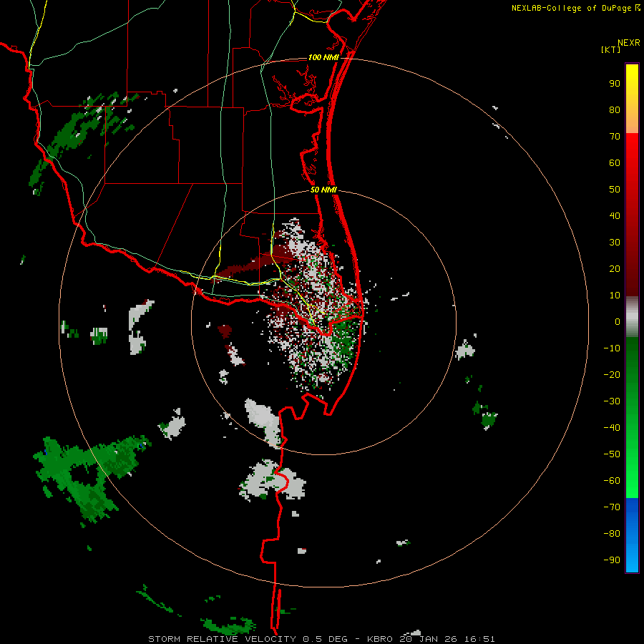Click the -70 knot scale value
Image resolution: width=644 pixels, height=644 pixels.
(612, 507)
